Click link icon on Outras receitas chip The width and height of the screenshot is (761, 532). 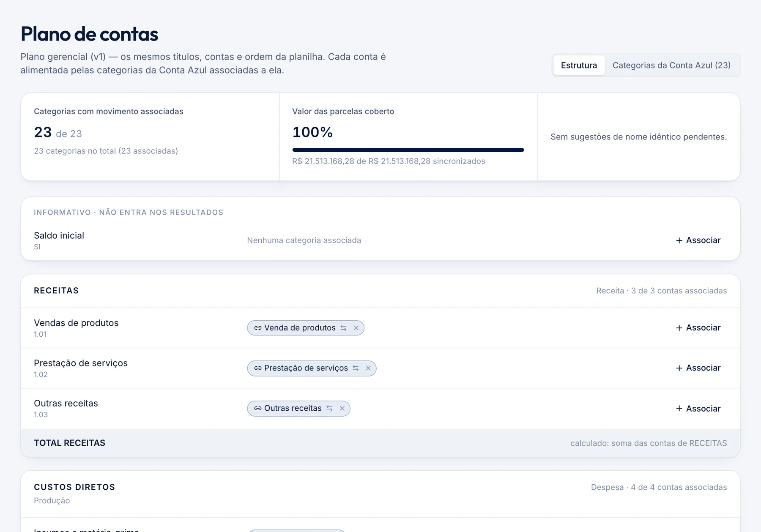pyautogui.click(x=257, y=409)
